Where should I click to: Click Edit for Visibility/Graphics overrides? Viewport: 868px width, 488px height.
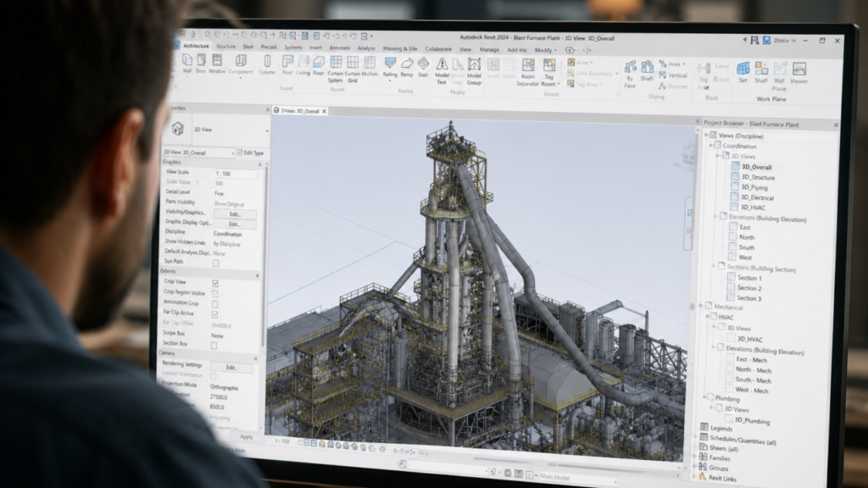tap(235, 214)
